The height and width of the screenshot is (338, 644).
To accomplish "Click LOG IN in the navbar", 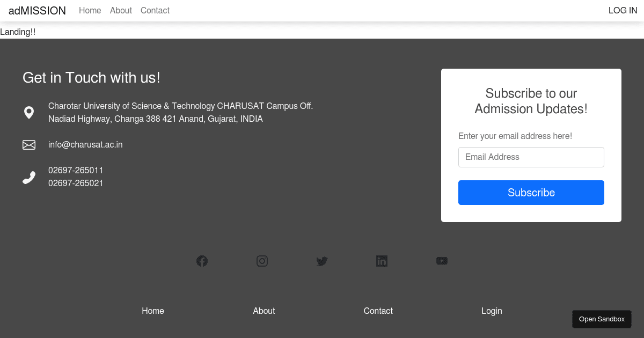I will pyautogui.click(x=623, y=11).
